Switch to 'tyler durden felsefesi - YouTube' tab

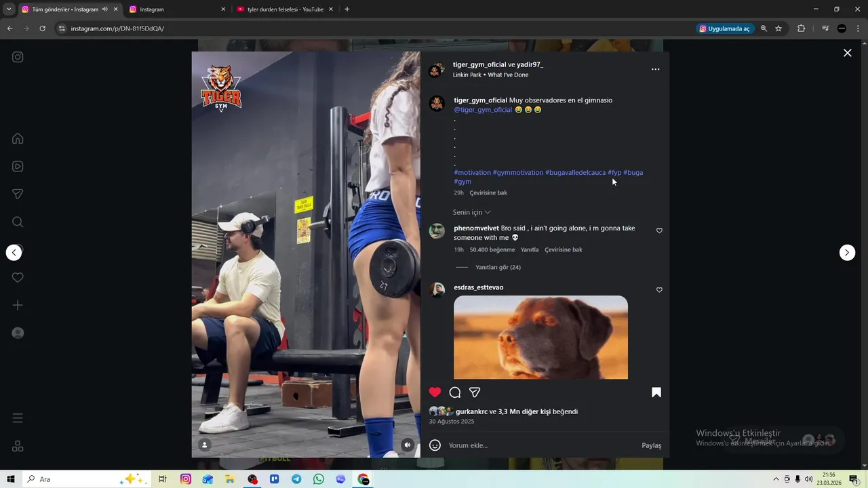285,9
